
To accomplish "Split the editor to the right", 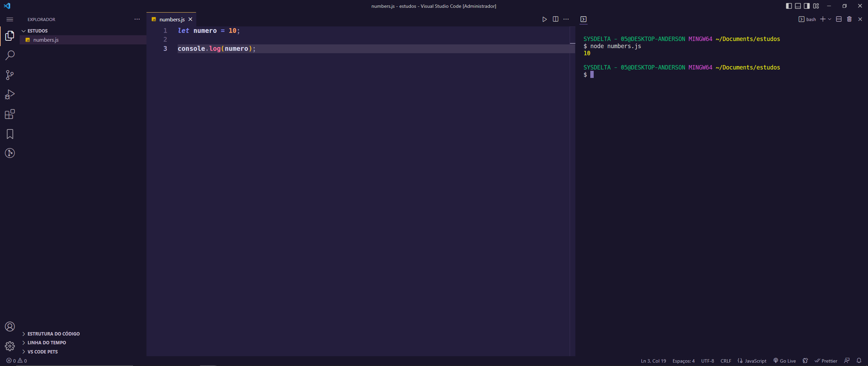I will (x=555, y=19).
